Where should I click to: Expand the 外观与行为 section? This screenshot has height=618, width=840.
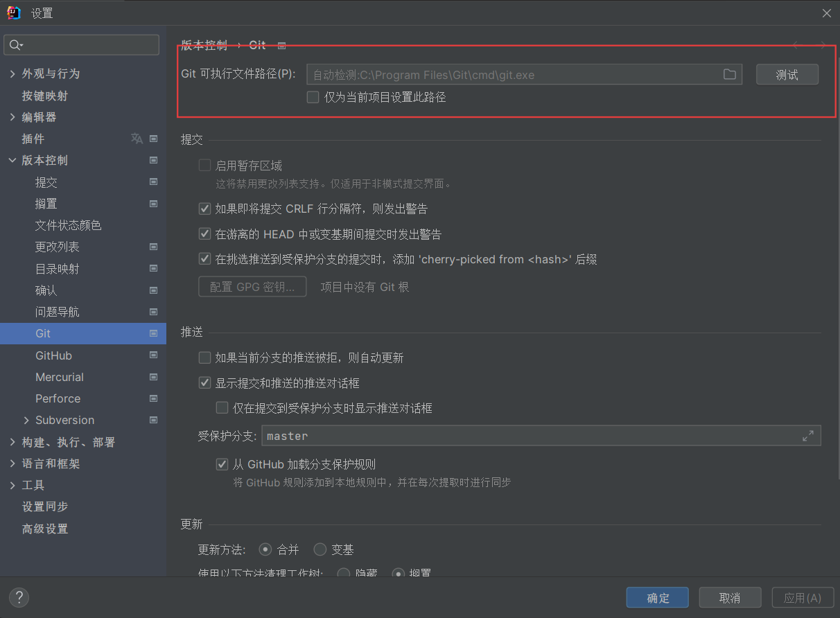12,73
